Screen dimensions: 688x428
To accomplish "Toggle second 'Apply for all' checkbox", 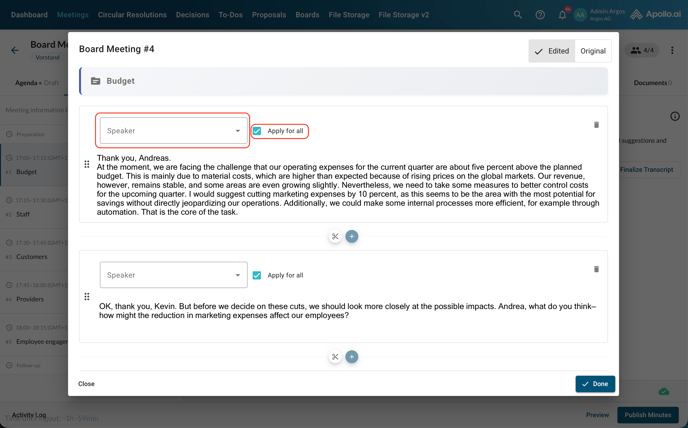I will (257, 275).
